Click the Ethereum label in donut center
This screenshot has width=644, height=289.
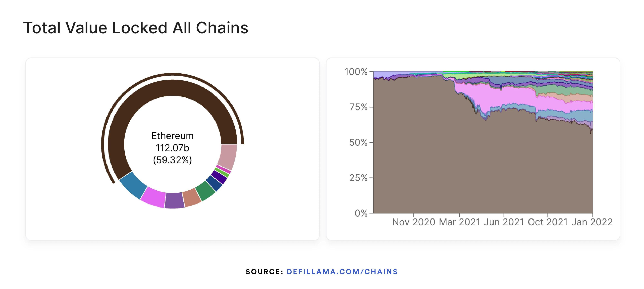pos(172,136)
